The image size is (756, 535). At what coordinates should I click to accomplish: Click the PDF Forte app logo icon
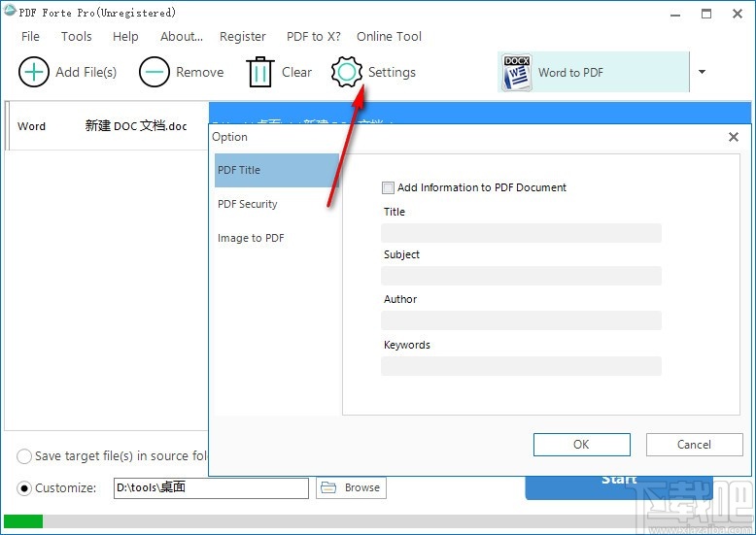click(x=10, y=12)
